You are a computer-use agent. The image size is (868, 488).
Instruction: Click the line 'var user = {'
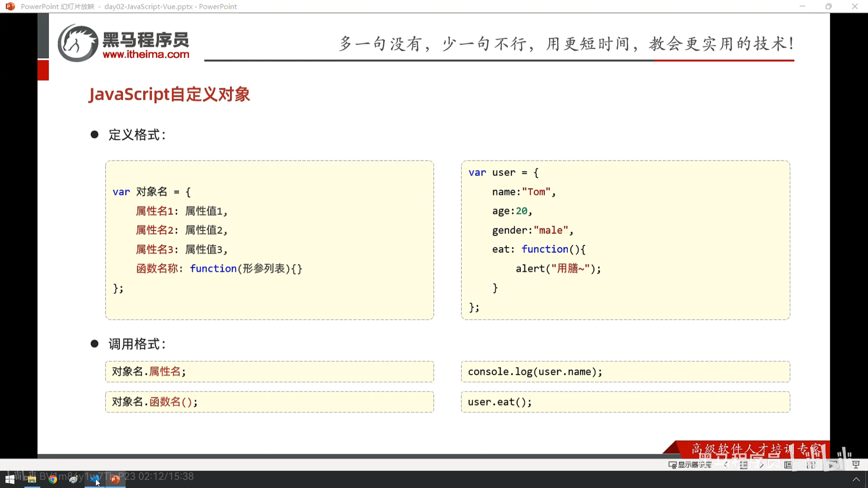point(504,172)
